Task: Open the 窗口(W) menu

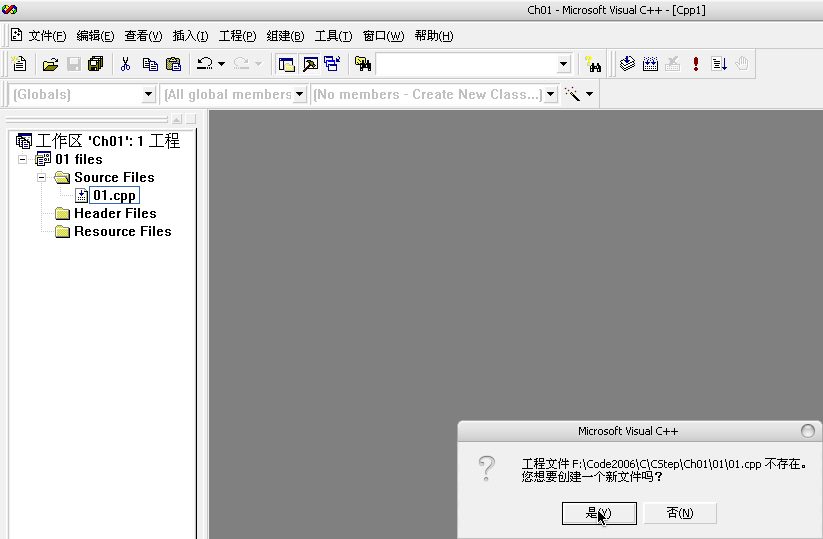Action: point(383,36)
